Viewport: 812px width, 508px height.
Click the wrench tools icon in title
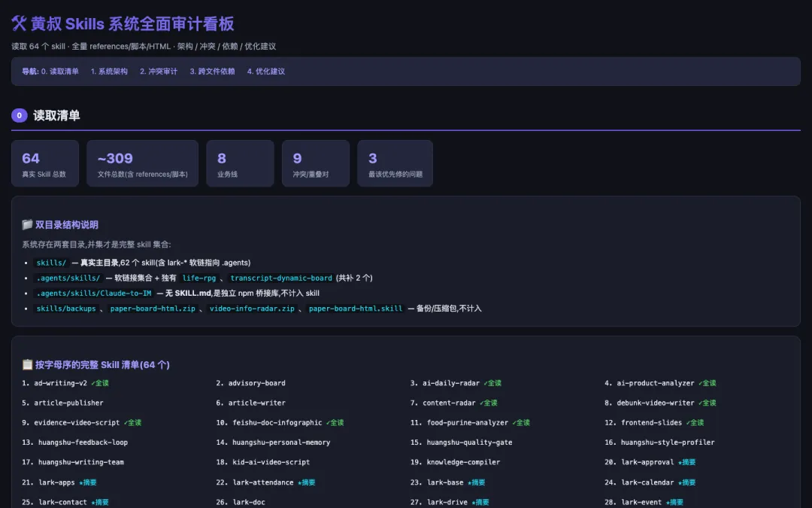(19, 23)
